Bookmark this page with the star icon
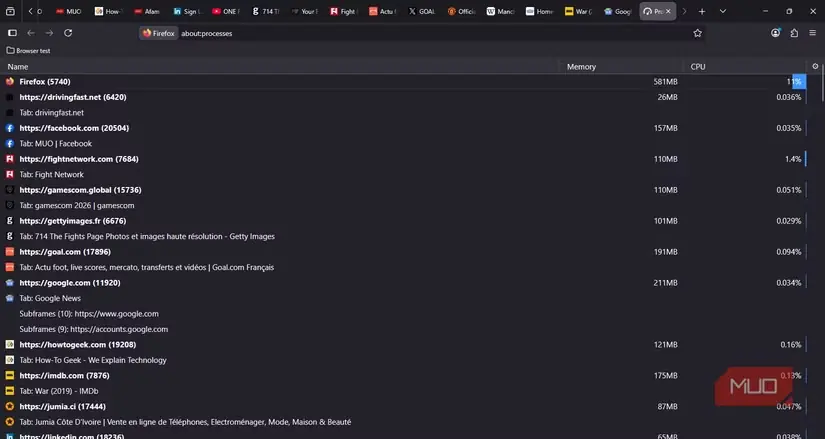Screen dimensions: 825x439 tap(698, 33)
